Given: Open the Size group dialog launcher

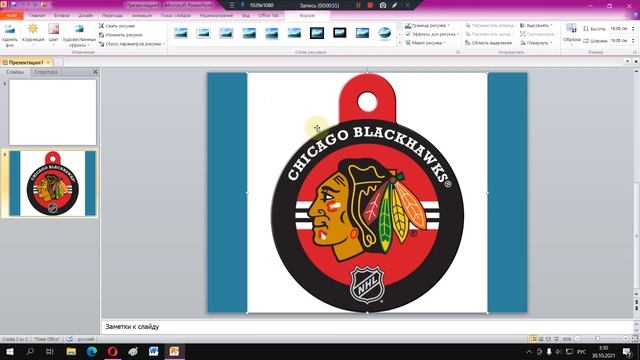Looking at the screenshot, I should pyautogui.click(x=635, y=52).
